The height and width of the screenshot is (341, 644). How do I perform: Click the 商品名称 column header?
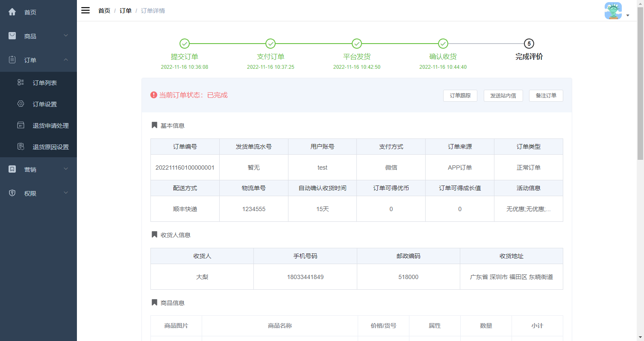click(280, 326)
